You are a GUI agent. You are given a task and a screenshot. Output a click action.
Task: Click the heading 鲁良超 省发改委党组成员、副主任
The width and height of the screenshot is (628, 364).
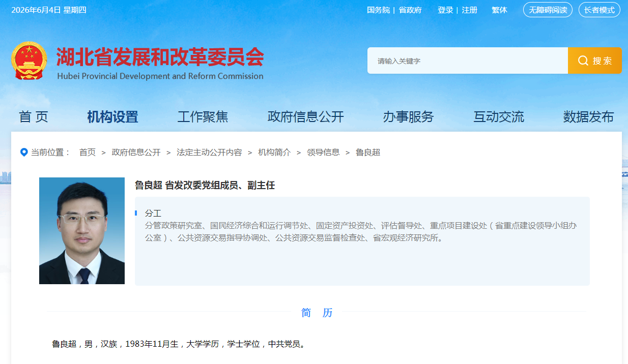pyautogui.click(x=205, y=186)
